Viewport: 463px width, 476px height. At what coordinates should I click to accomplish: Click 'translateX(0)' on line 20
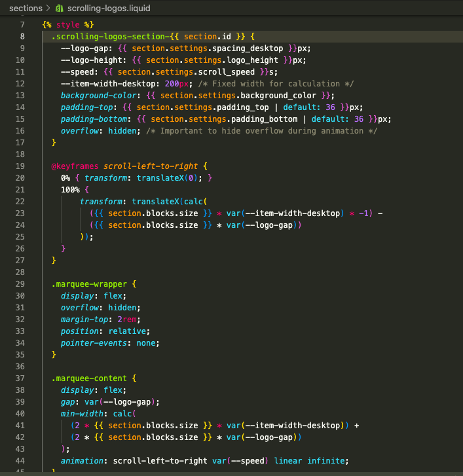tap(167, 178)
